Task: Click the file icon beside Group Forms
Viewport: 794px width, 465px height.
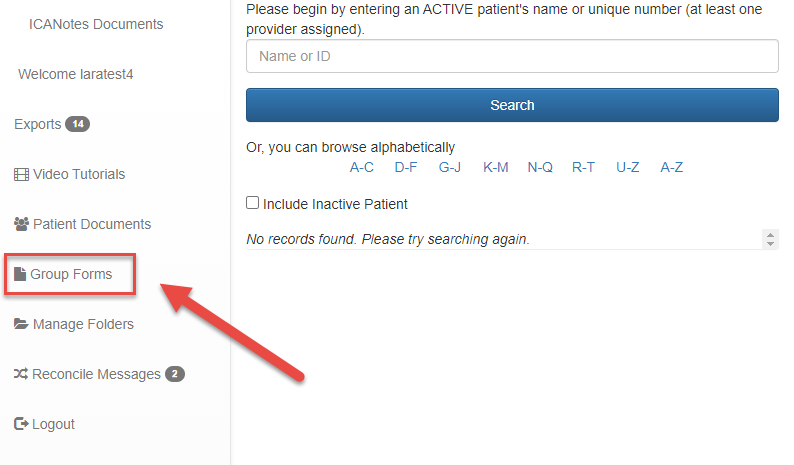Action: coord(20,274)
